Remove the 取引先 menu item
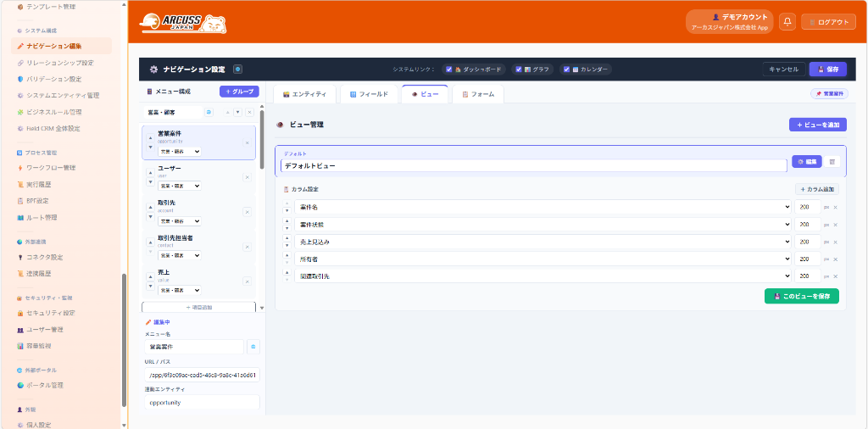Screen dimensions: 868x429 247,212
